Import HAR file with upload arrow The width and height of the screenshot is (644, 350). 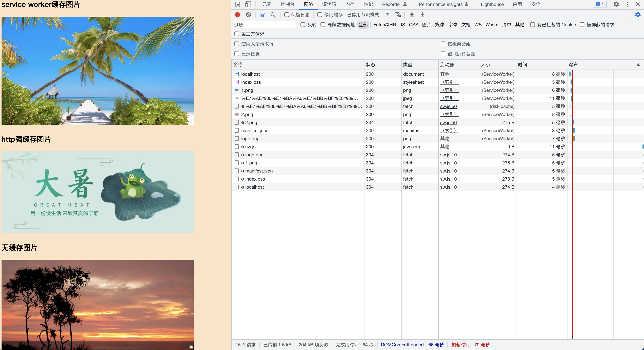coord(412,15)
